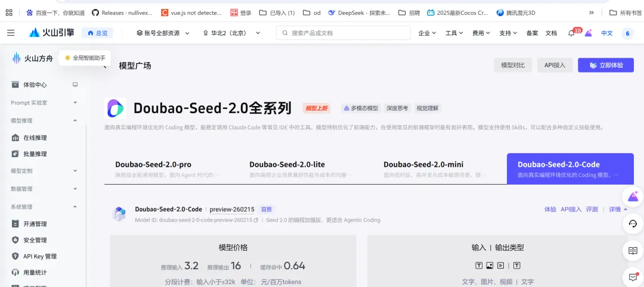Click the 总览 overview button

point(97,33)
